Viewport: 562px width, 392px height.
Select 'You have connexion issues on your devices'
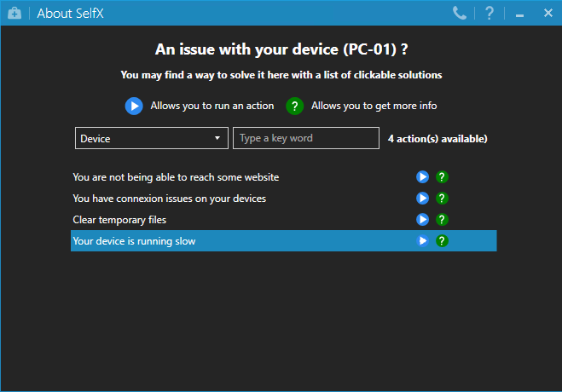170,199
